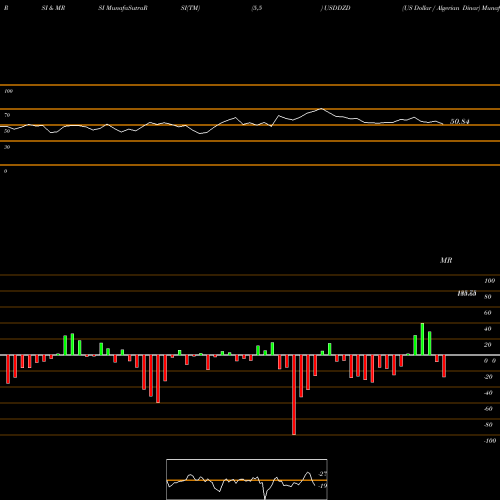Screen dimensions: 500x500
Task: Click the RSI axis label 30
Action: (x=7, y=147)
